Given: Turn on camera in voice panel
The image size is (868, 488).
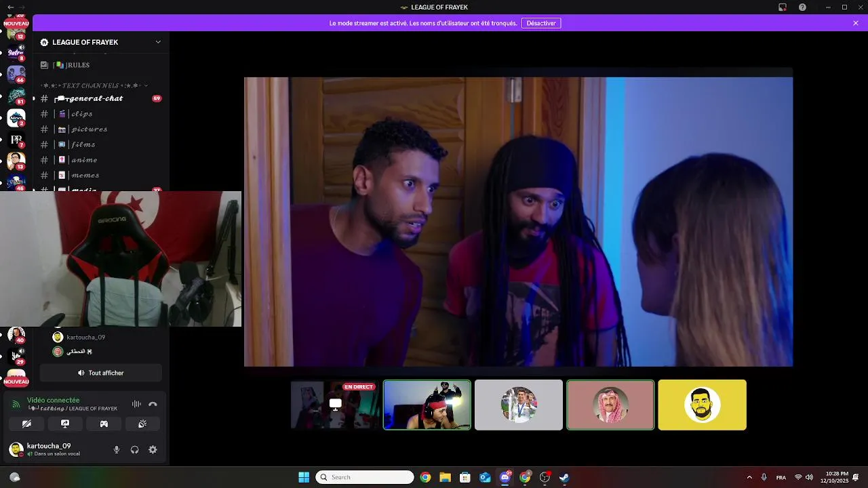Looking at the screenshot, I should 26,424.
